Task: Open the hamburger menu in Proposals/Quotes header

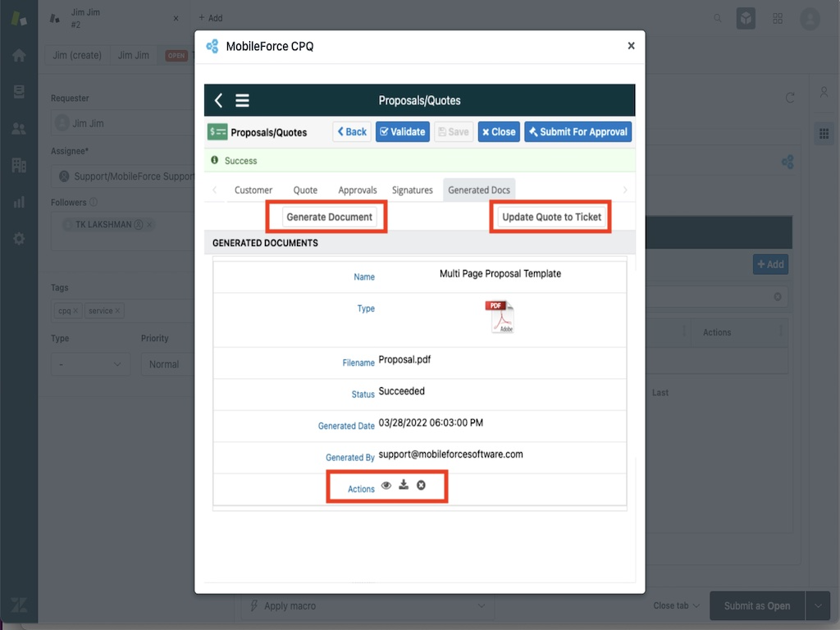Action: click(x=242, y=101)
